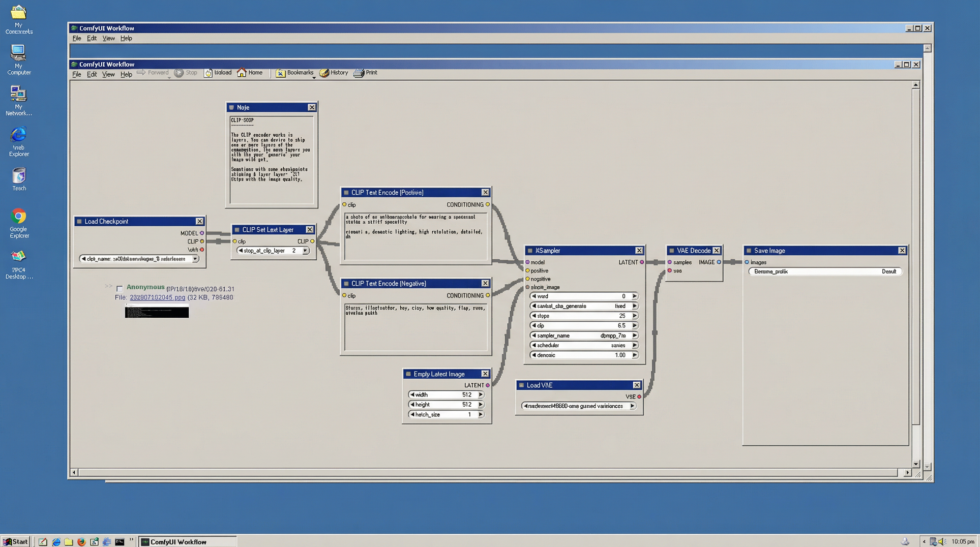Increase batch size value with right arrow
This screenshot has width=980, height=547.
(480, 415)
